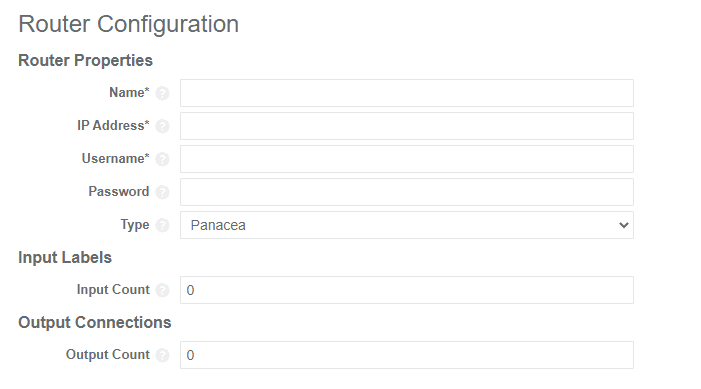This screenshot has width=701, height=389.
Task: Click the Password label text
Action: tap(119, 191)
